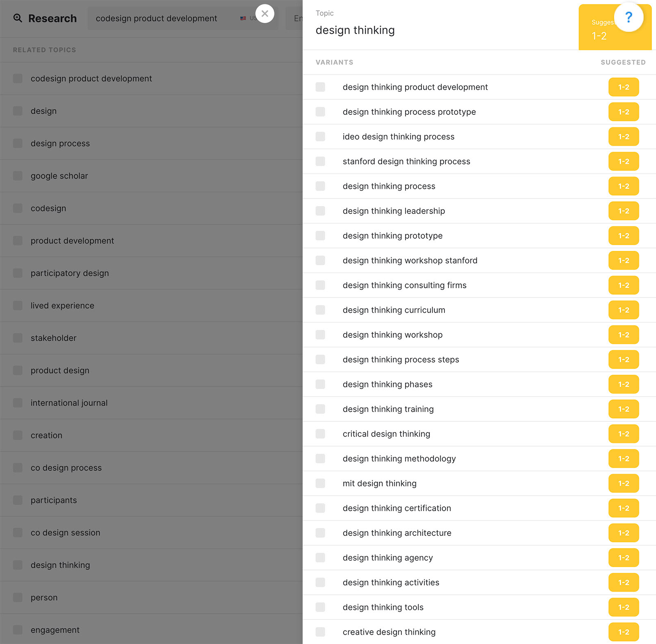This screenshot has width=656, height=644.
Task: Select the ideo design thinking process checkbox
Action: pyautogui.click(x=320, y=137)
